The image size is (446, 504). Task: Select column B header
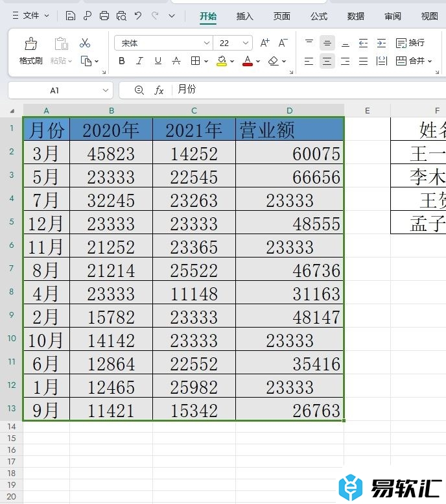(111, 110)
